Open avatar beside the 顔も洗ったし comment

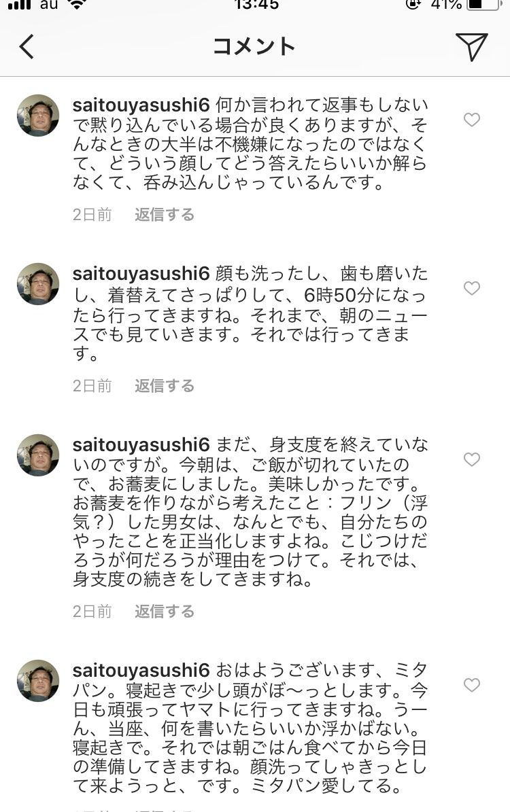pyautogui.click(x=38, y=284)
